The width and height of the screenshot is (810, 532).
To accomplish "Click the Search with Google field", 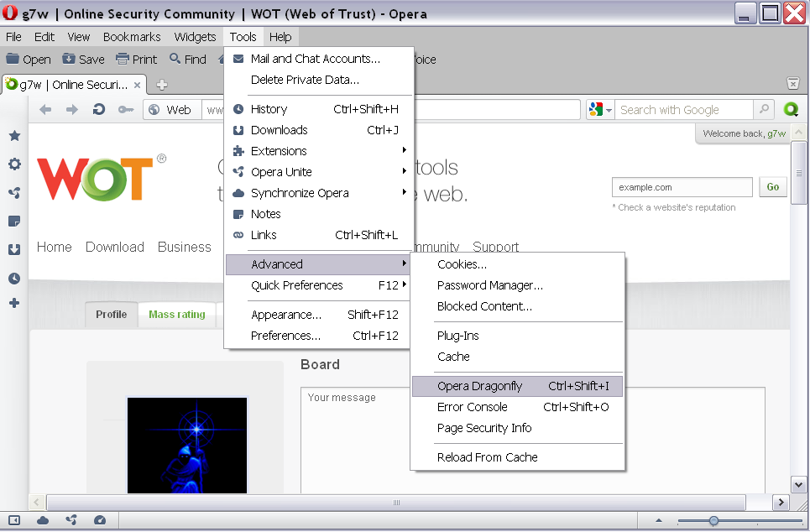I will (684, 109).
